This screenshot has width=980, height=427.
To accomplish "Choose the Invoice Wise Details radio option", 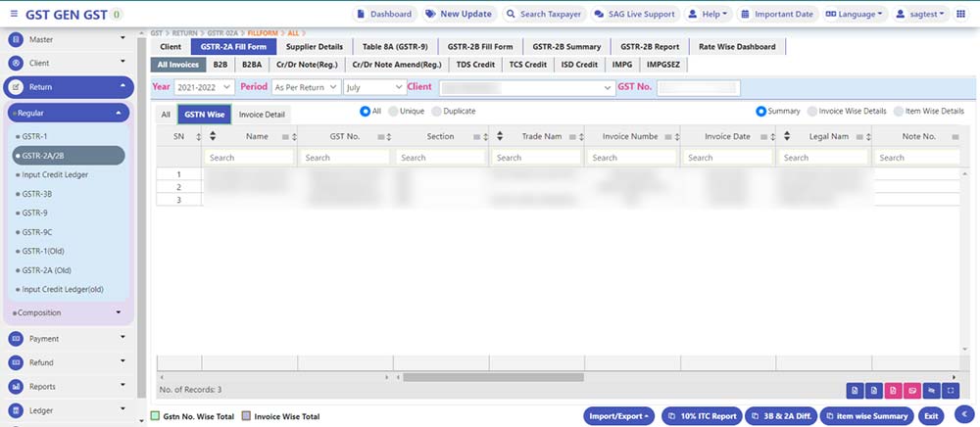I will [x=811, y=112].
